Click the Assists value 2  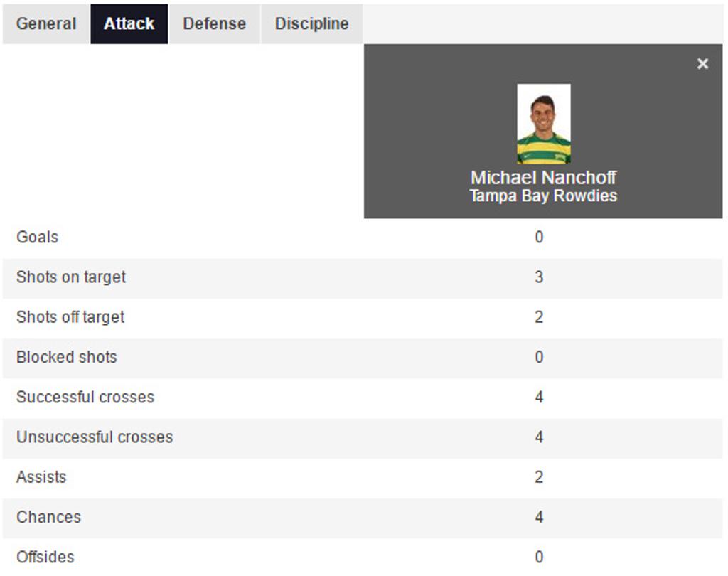point(539,477)
